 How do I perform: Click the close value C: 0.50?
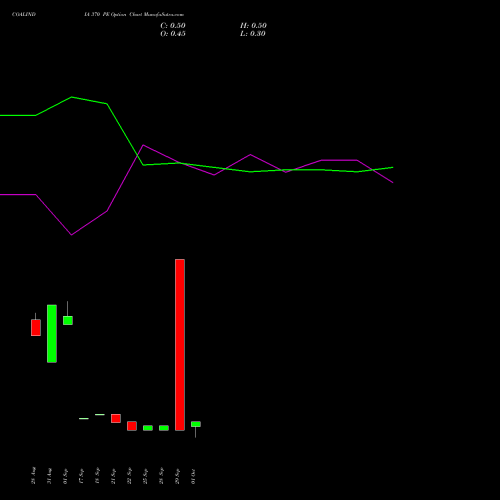(173, 26)
